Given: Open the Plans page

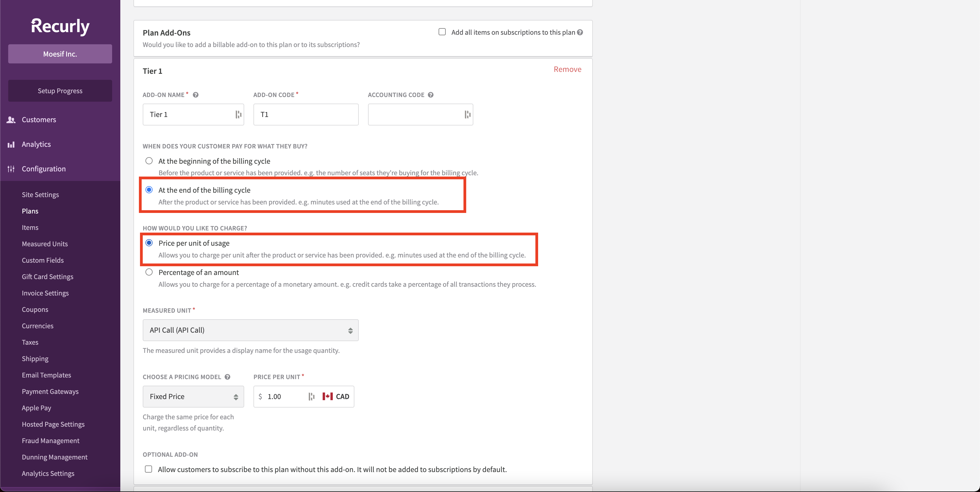Looking at the screenshot, I should (x=30, y=211).
